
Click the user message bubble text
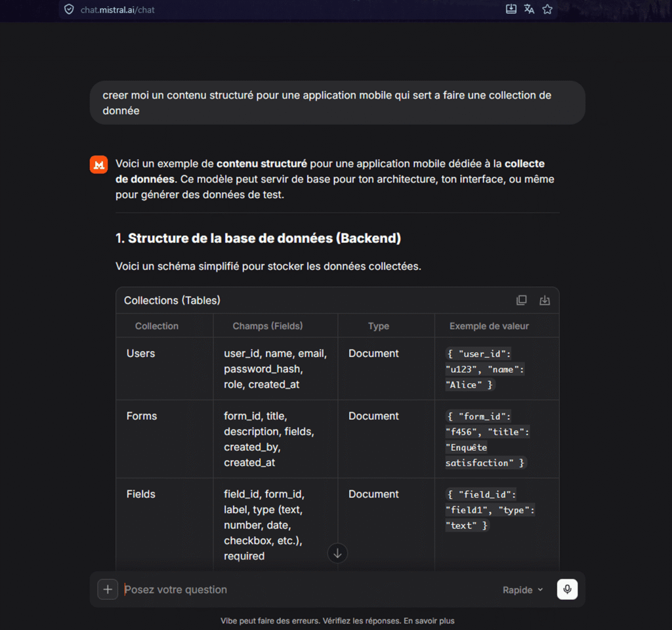327,103
